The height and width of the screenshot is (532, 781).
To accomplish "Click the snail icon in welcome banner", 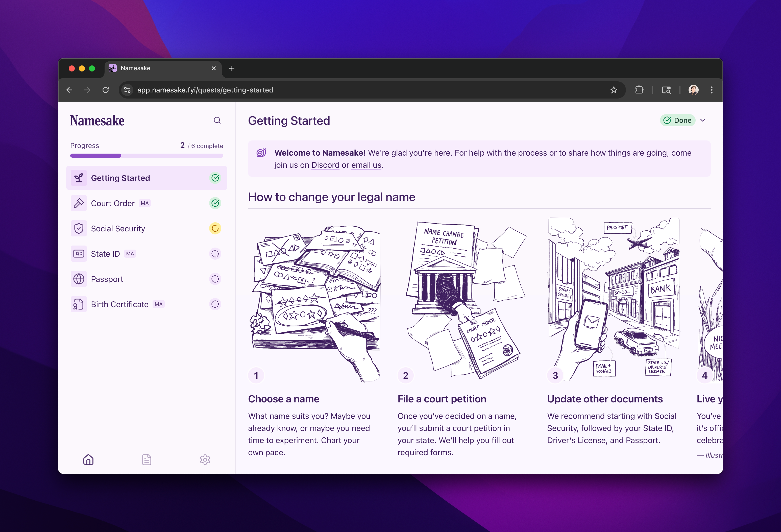I will coord(261,153).
